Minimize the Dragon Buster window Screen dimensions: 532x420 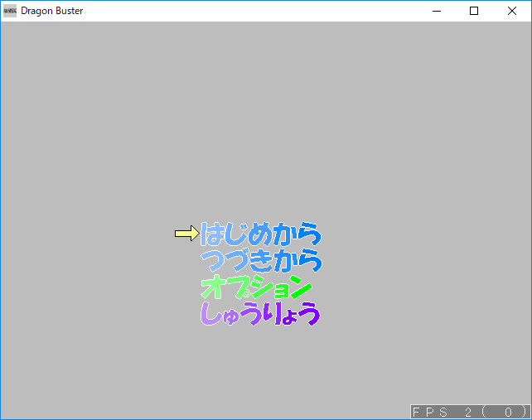click(437, 11)
